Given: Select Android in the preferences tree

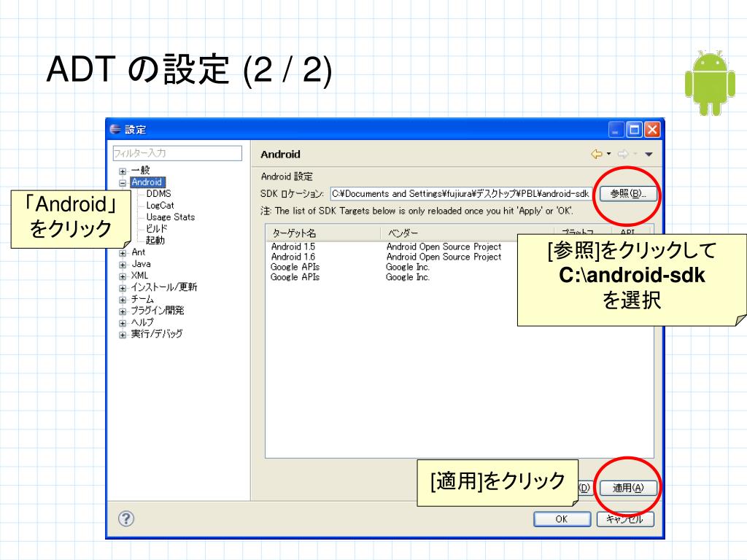Looking at the screenshot, I should (147, 182).
